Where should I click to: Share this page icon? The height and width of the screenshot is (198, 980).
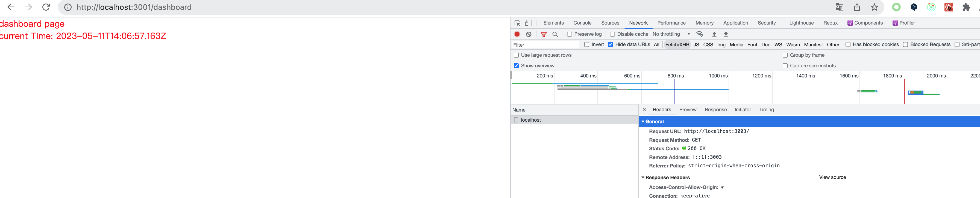(x=857, y=7)
